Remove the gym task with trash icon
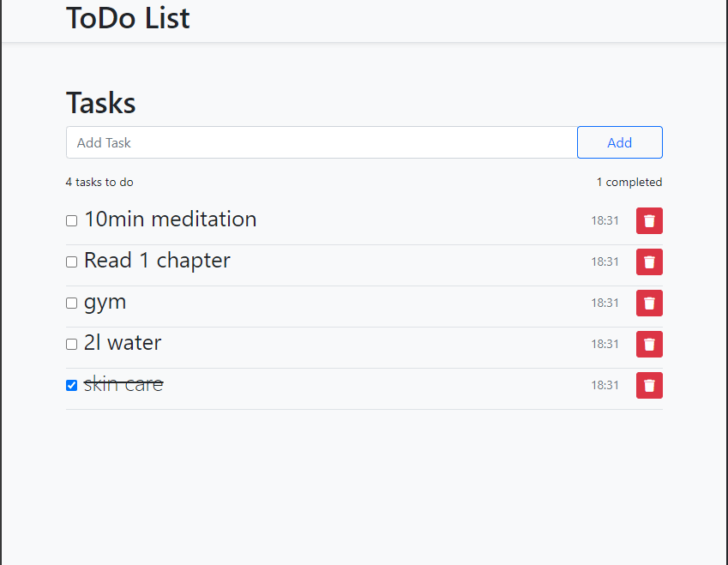728x565 pixels. (x=649, y=303)
